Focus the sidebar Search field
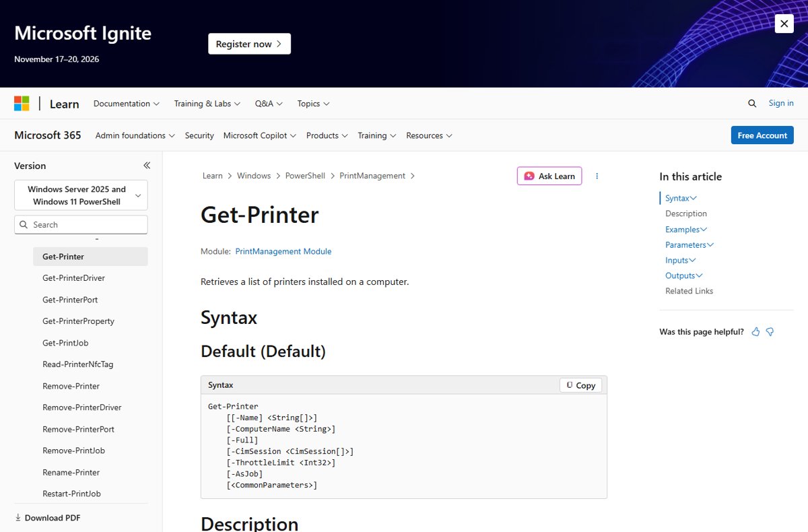The width and height of the screenshot is (808, 532). (81, 225)
